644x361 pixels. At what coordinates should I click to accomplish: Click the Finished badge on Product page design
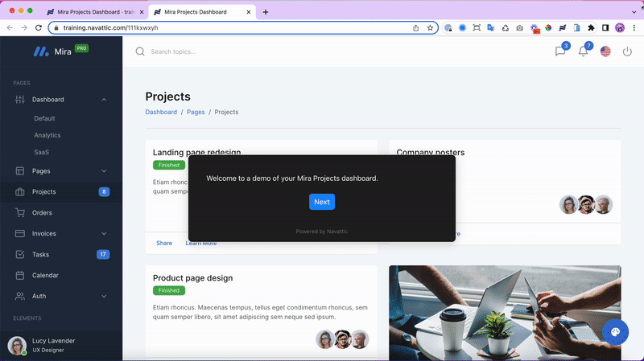tap(169, 290)
